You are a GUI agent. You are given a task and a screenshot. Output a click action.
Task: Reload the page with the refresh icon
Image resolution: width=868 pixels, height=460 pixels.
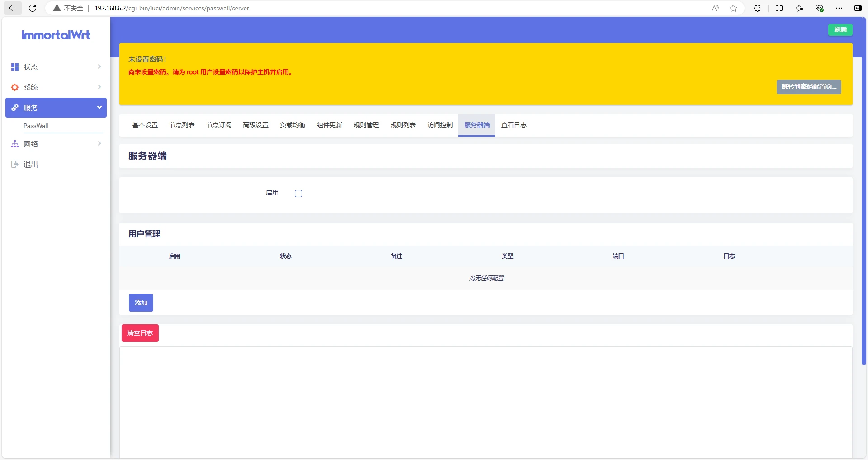coord(33,8)
